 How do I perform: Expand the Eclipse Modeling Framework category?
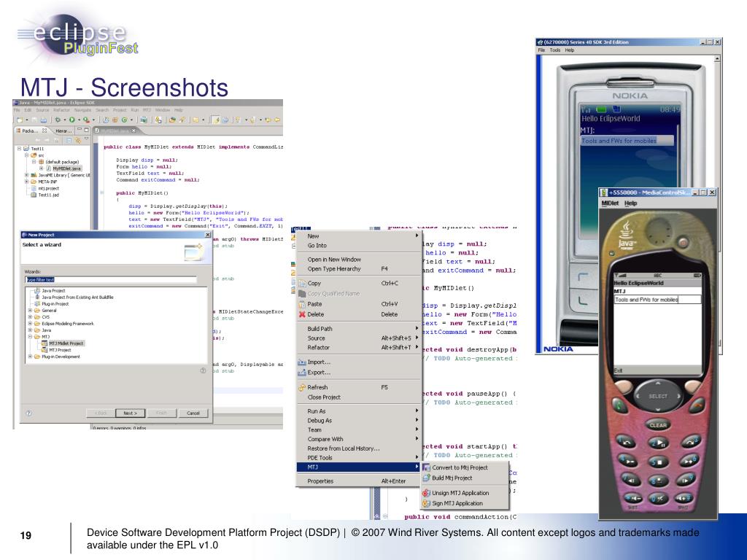pos(30,323)
